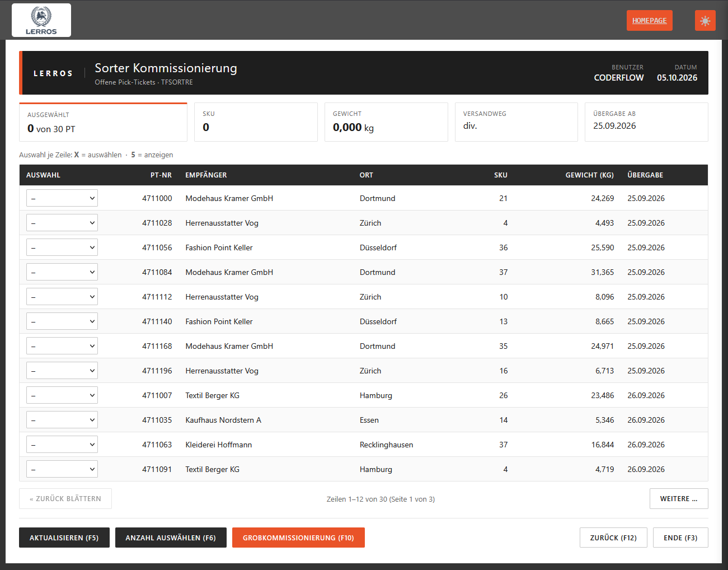
Task: Click city Essen in the table
Action: point(369,420)
